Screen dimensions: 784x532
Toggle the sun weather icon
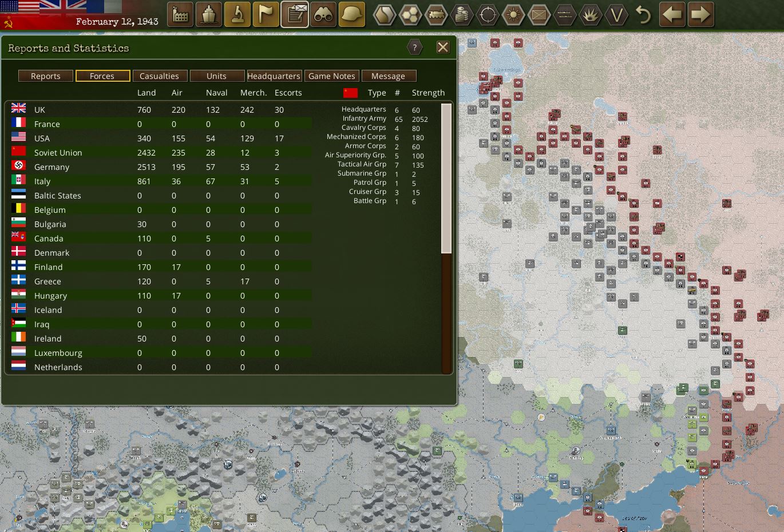pyautogui.click(x=513, y=15)
